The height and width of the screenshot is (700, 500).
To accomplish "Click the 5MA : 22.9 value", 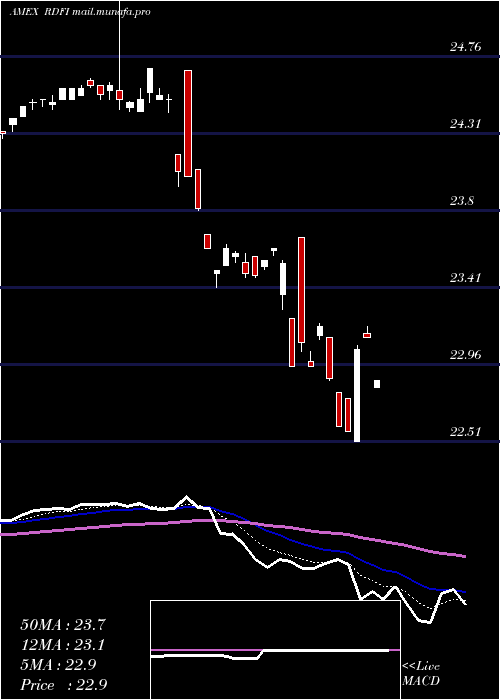I will (x=58, y=665).
